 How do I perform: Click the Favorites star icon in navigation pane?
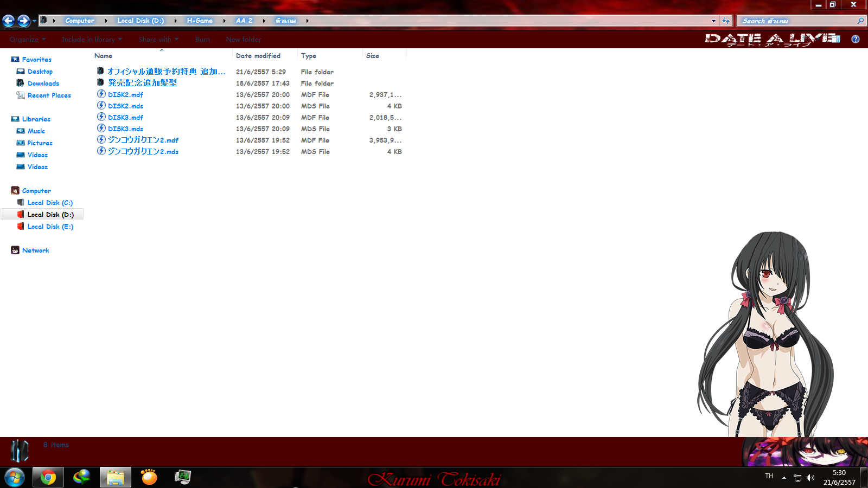pos(15,59)
